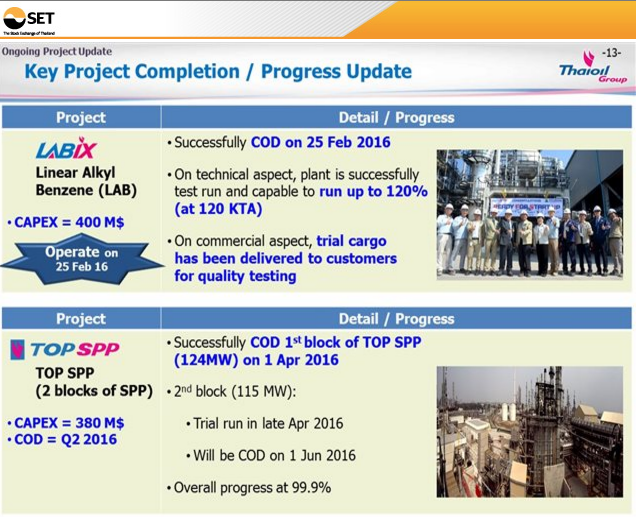Click the first 'Project' column header
Viewport: 636px width, 517px height.
tap(81, 117)
